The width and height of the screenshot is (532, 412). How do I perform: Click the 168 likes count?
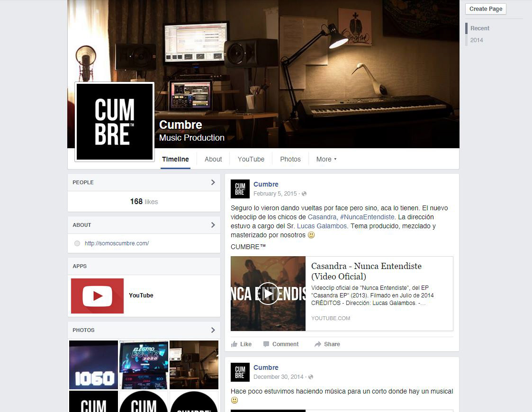(x=144, y=201)
